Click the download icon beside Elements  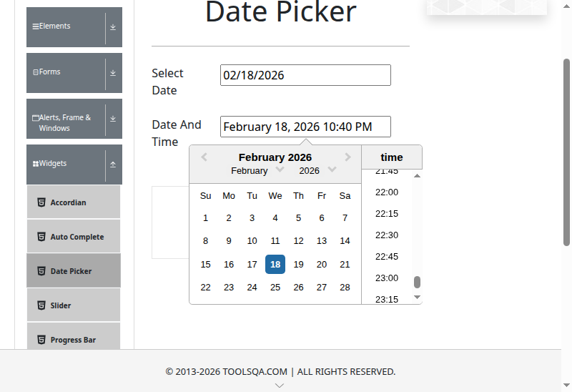coord(113,26)
